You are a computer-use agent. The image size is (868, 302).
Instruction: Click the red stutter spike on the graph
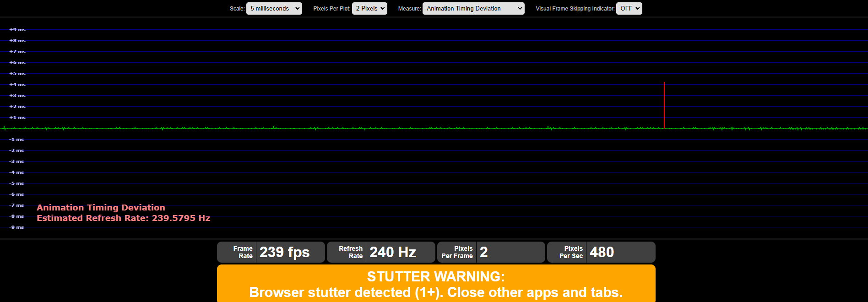point(664,105)
